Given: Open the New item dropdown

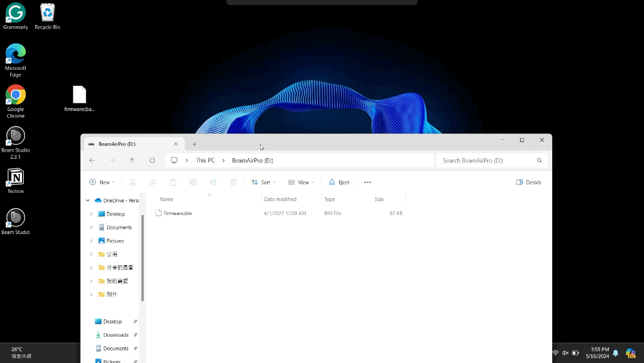Looking at the screenshot, I should [x=102, y=182].
